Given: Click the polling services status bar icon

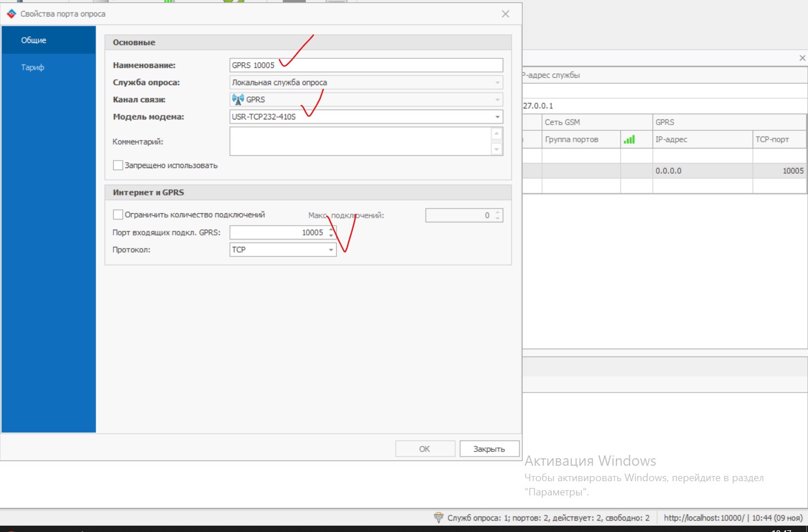Looking at the screenshot, I should tap(439, 518).
